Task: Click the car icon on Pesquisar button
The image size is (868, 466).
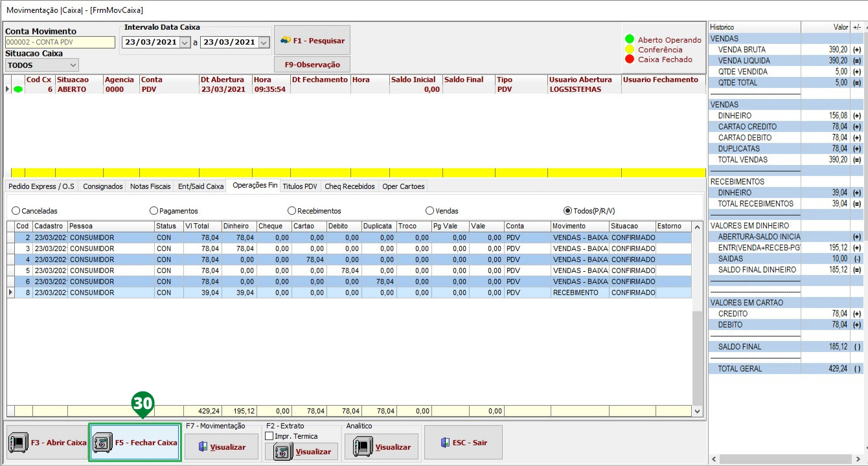Action: 285,40
